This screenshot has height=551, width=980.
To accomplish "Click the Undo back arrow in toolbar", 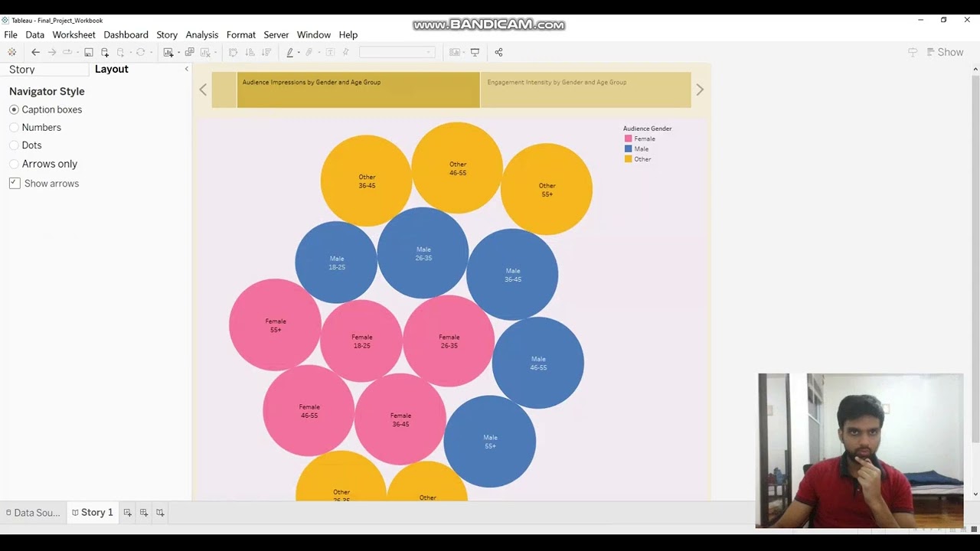I will coord(35,52).
